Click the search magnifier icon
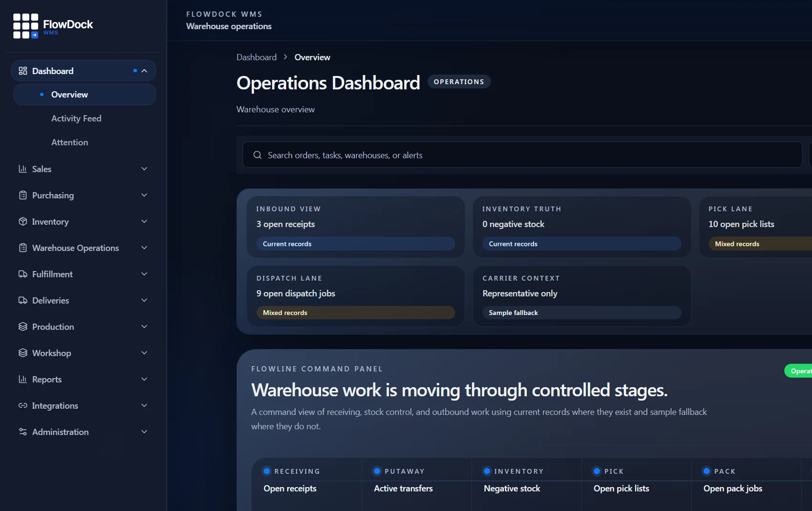The image size is (812, 511). tap(257, 155)
